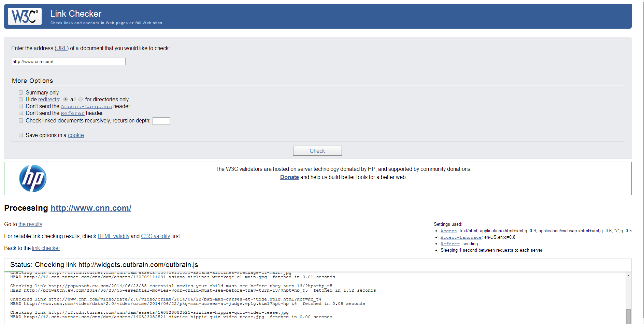
Task: Go to 'the results' link
Action: click(30, 224)
